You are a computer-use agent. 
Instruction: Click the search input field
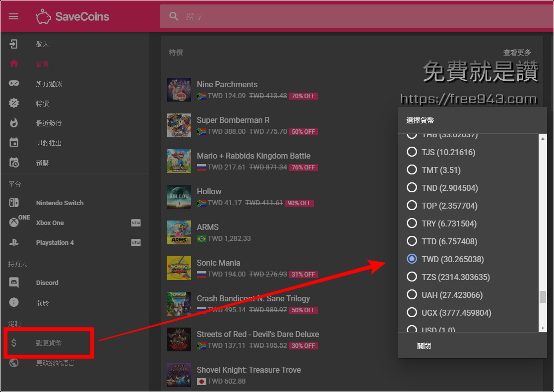(x=347, y=16)
